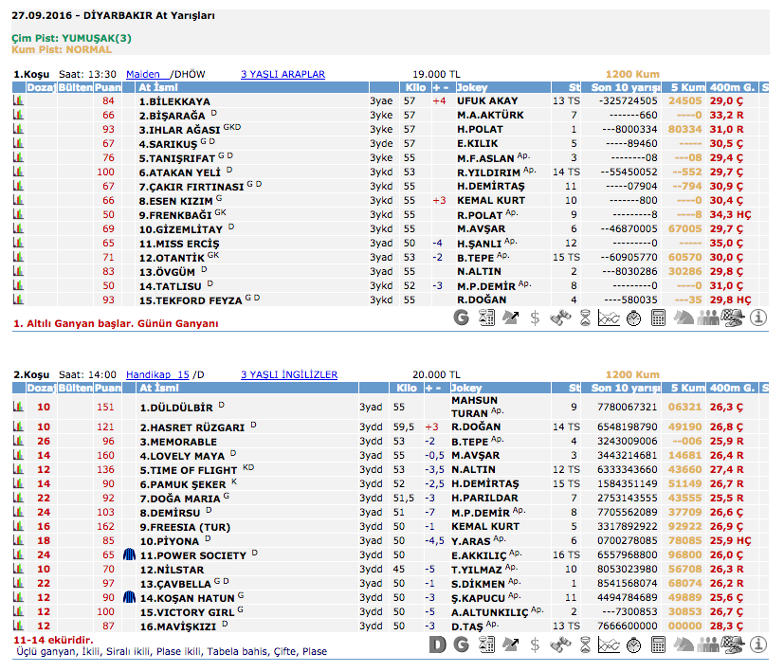Open the calculator icon under race 2

click(658, 645)
